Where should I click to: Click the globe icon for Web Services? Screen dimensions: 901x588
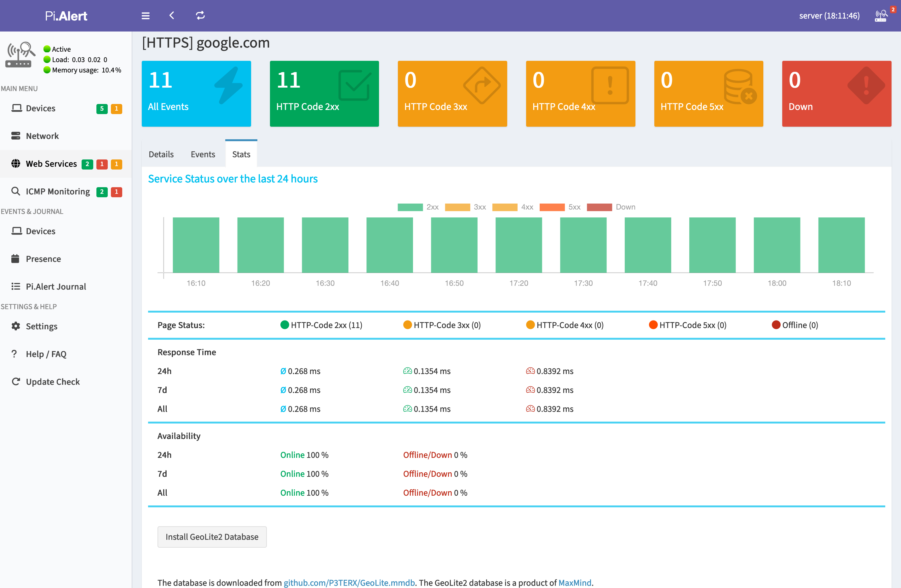(15, 164)
